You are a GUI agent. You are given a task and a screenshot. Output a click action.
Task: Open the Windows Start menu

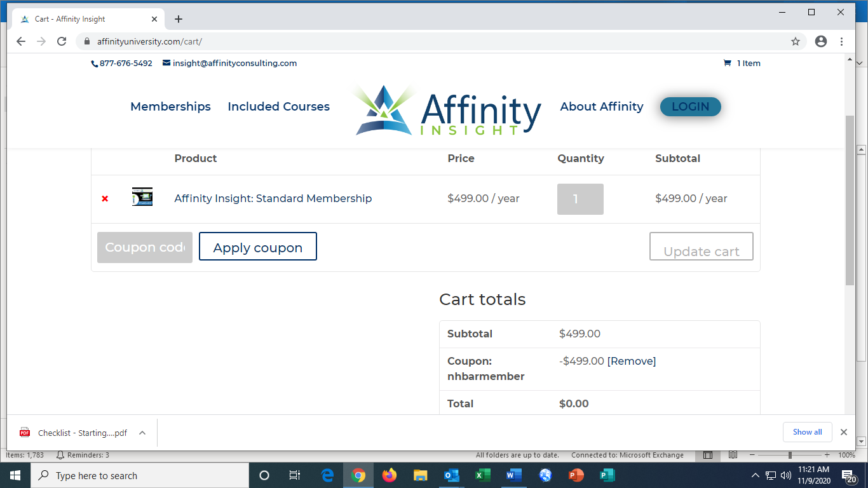15,475
